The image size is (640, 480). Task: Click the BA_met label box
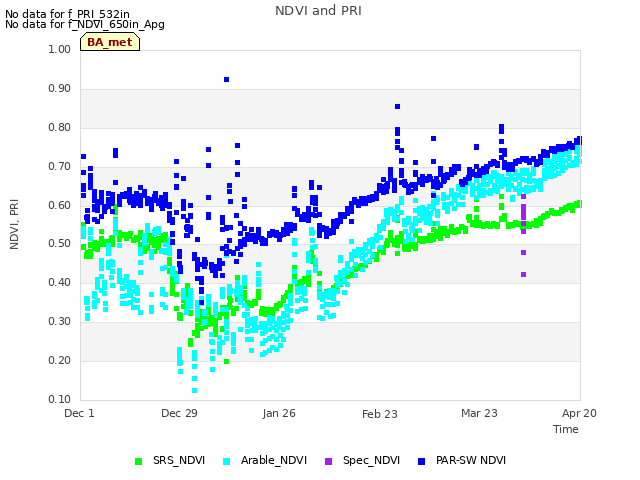pos(110,42)
